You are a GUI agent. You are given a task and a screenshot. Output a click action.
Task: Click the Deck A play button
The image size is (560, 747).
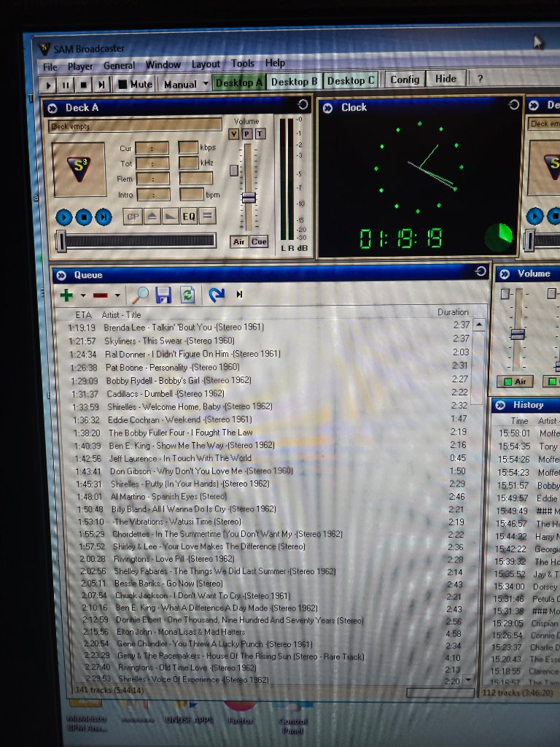coord(64,217)
